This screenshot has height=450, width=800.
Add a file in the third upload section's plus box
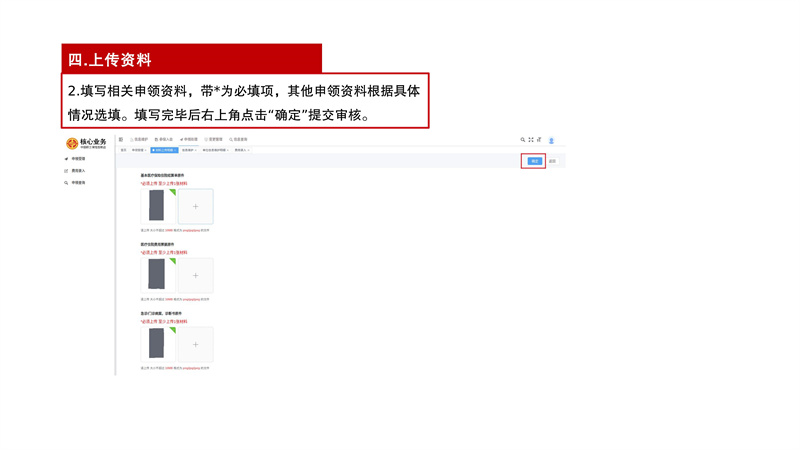[195, 344]
